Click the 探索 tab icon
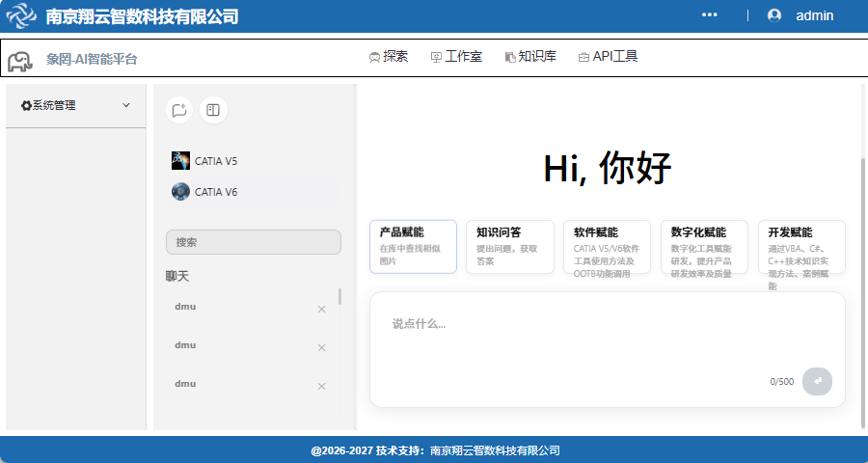 tap(375, 57)
